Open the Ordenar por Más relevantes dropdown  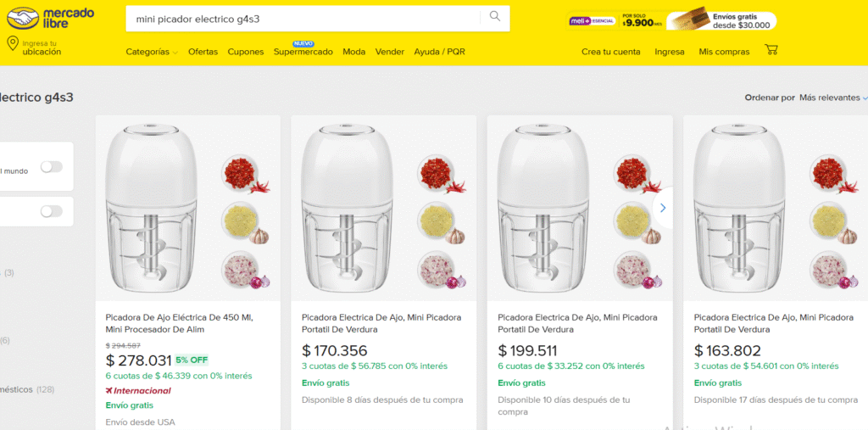[x=832, y=98]
